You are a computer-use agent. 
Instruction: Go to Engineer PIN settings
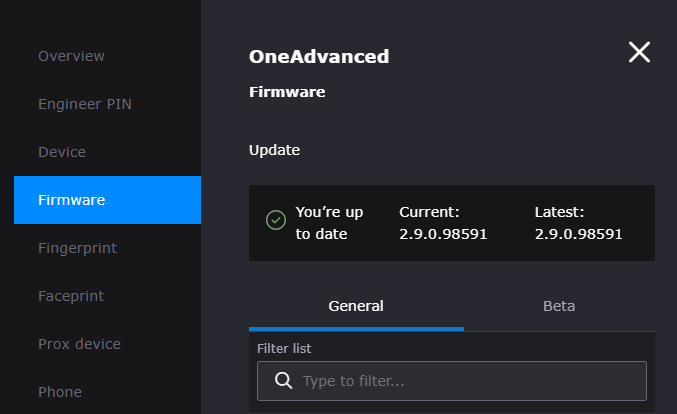(84, 104)
